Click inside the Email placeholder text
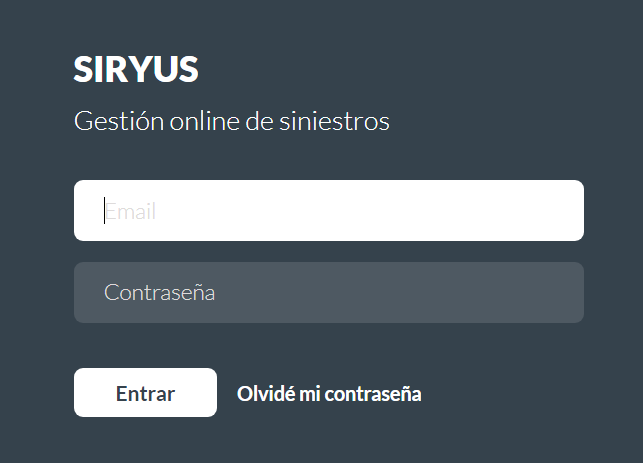Viewport: 643px width, 463px height. point(131,212)
